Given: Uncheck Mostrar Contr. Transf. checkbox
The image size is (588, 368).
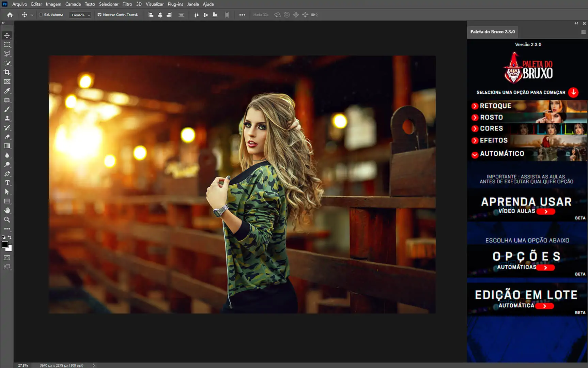Looking at the screenshot, I should [x=99, y=15].
